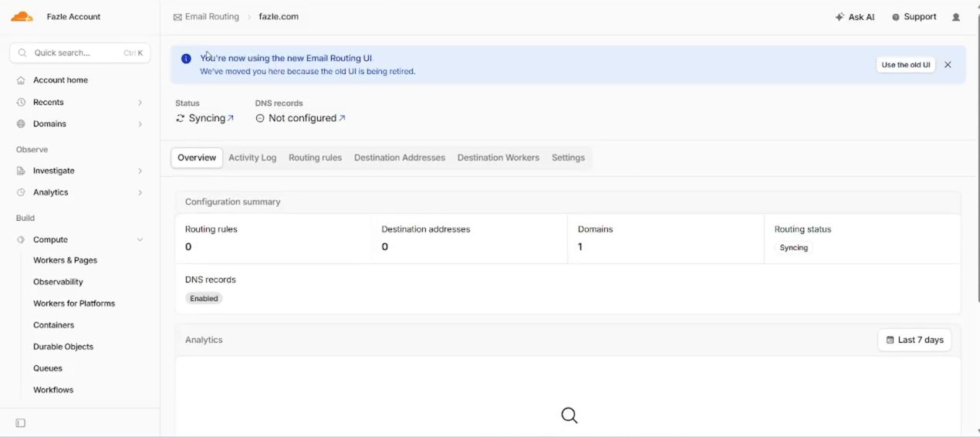
Task: Open Queues under Compute
Action: pyautogui.click(x=48, y=368)
